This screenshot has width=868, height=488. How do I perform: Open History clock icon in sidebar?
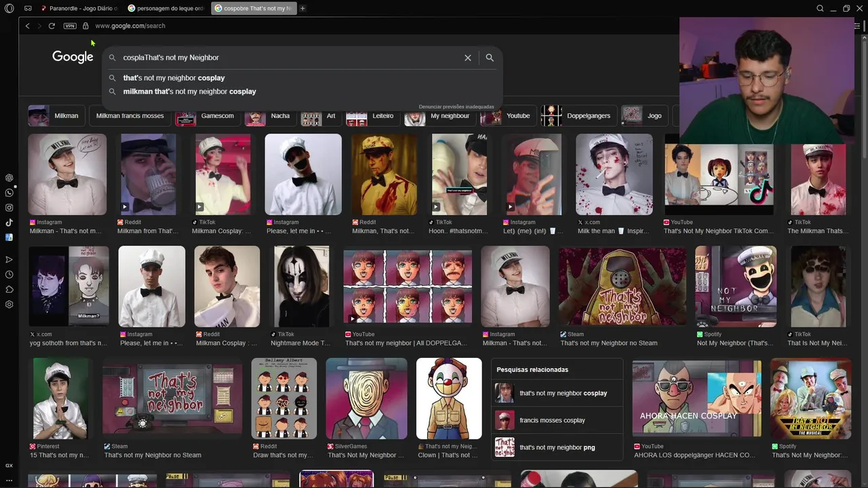[x=9, y=274]
